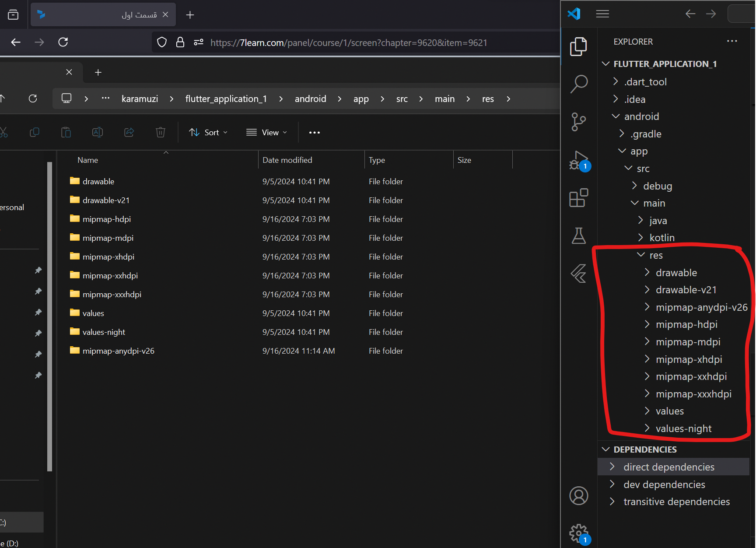Click File Explorer delete trash icon
Screen dimensions: 756x548
pos(161,132)
